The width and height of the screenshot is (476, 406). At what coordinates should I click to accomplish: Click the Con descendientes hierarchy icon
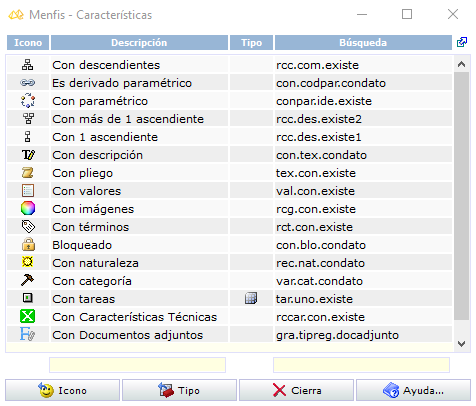click(x=28, y=65)
